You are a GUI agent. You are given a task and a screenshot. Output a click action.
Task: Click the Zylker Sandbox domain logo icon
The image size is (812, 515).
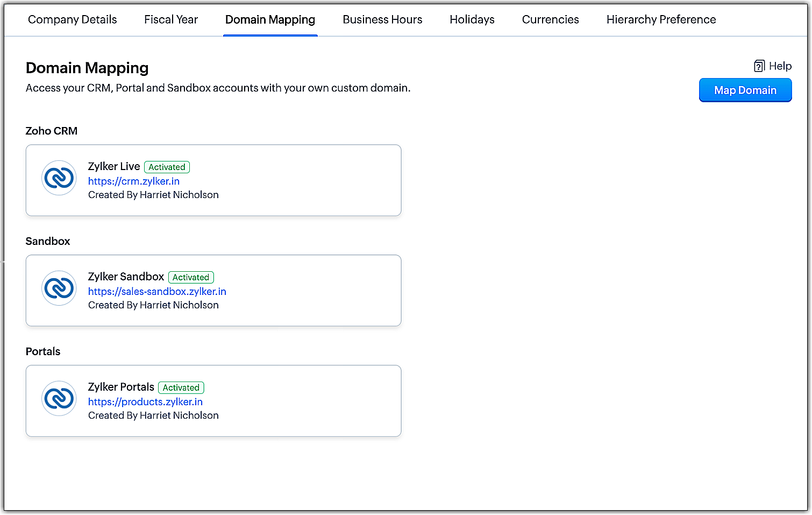click(x=59, y=288)
